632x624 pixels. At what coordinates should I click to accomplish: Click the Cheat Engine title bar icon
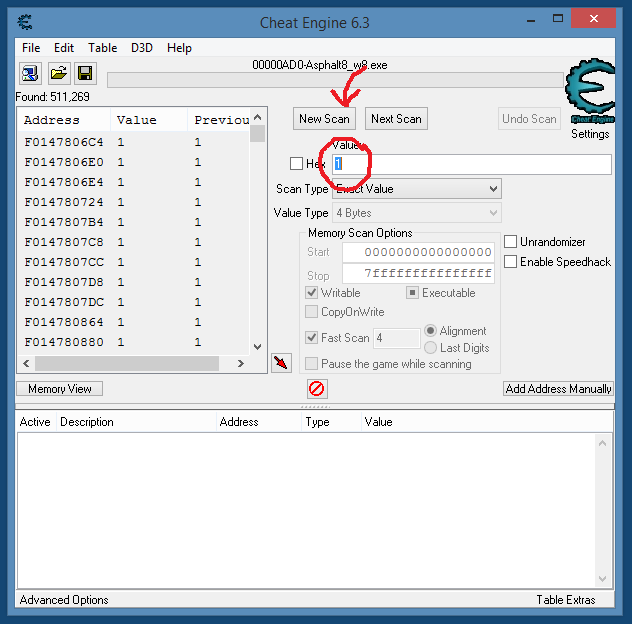coord(26,21)
